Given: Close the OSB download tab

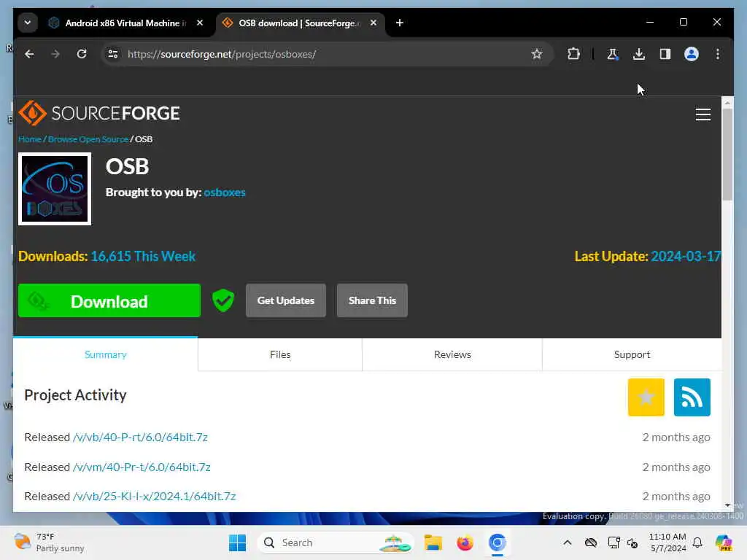Looking at the screenshot, I should pos(373,23).
